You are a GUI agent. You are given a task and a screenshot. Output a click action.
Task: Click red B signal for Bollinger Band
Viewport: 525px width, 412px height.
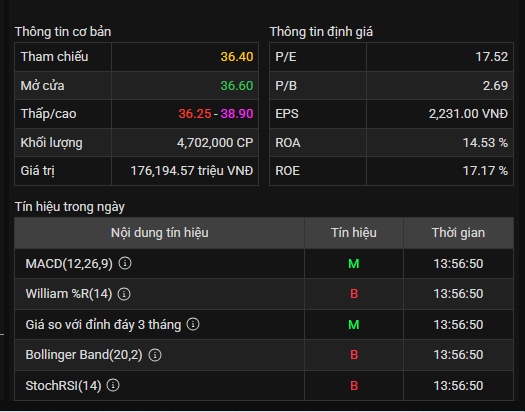(354, 355)
